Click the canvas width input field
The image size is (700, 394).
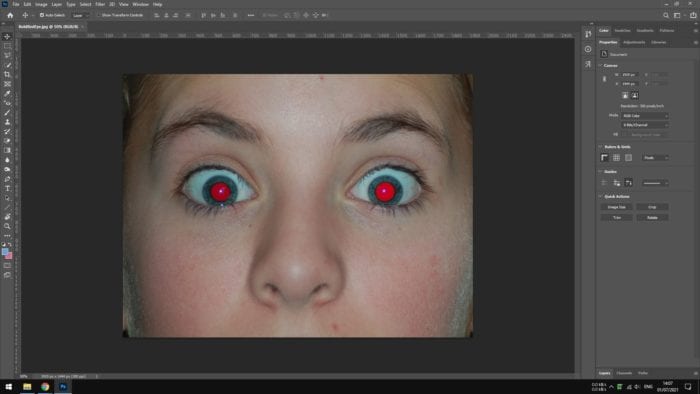[x=629, y=75]
